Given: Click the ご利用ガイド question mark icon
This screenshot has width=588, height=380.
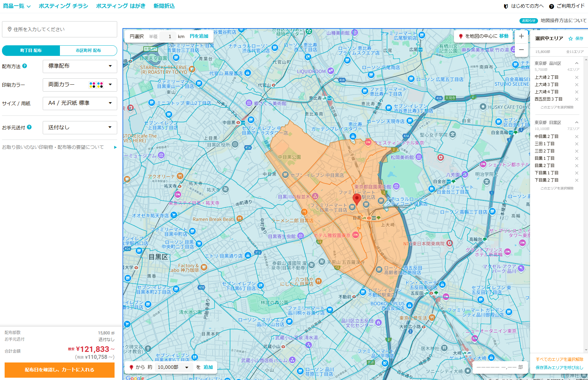Looking at the screenshot, I should click(x=551, y=6).
